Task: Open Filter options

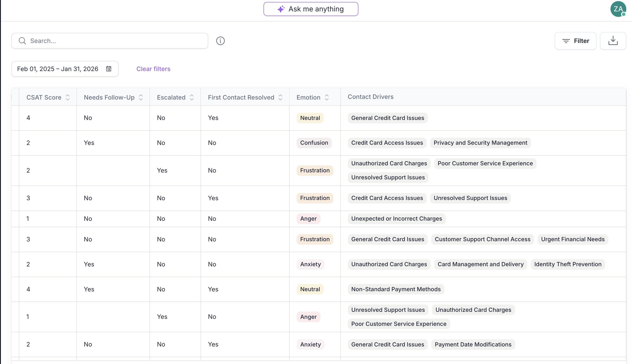Action: [x=575, y=41]
